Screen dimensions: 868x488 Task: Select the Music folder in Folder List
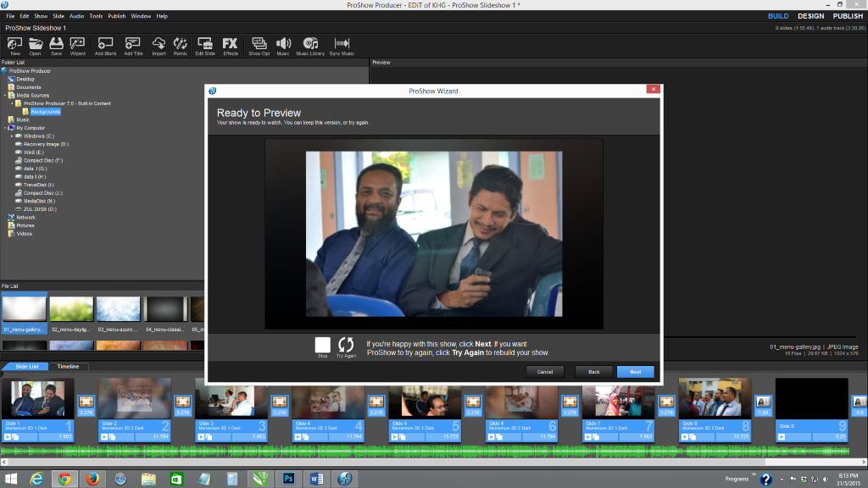click(23, 119)
